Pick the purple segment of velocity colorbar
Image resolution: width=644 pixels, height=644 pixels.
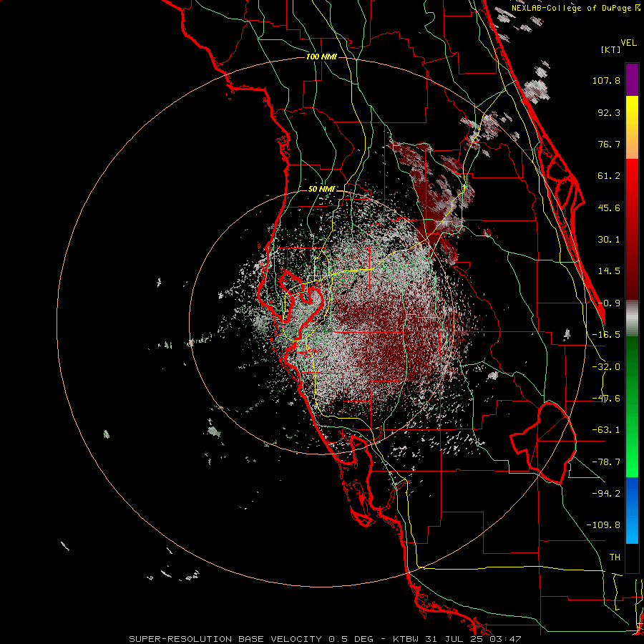point(632,79)
